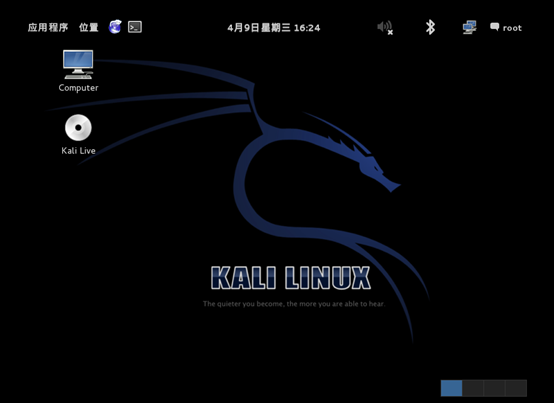Click the chat bubble status icon
Viewport: 554px width, 403px height.
tap(495, 27)
